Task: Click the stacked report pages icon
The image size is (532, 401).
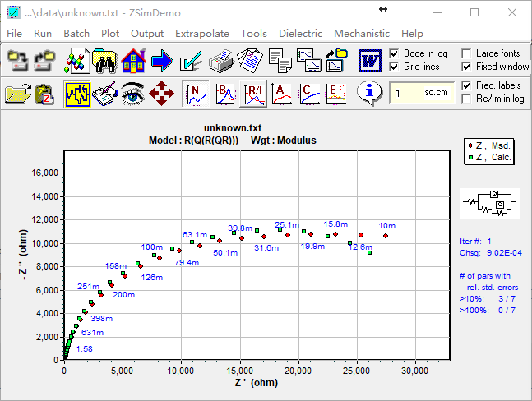Action: click(250, 61)
